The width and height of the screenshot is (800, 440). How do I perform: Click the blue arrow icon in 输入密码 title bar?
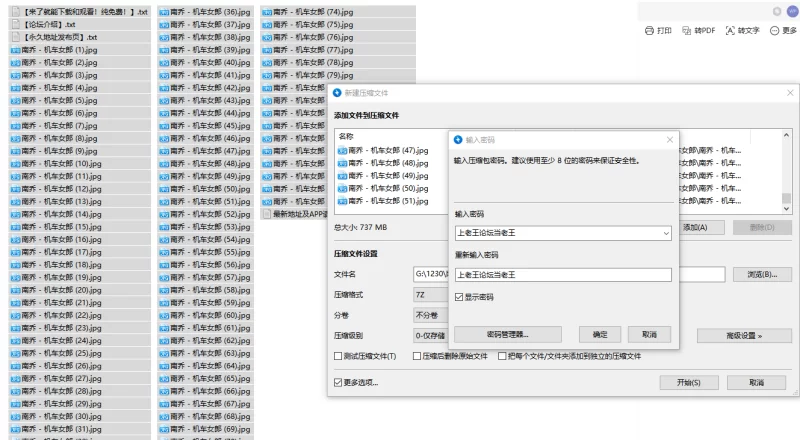[458, 140]
